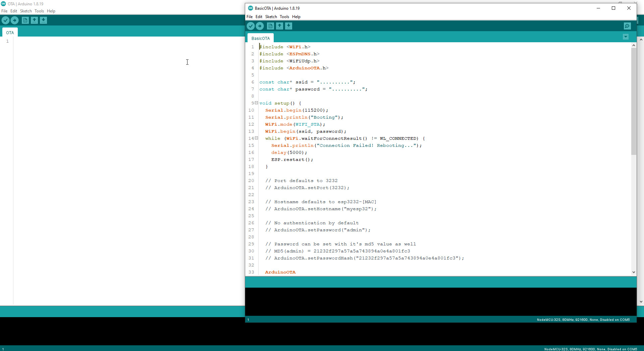The image size is (644, 351).
Task: Open tab options dropdown in BasicOTA window
Action: (x=626, y=37)
